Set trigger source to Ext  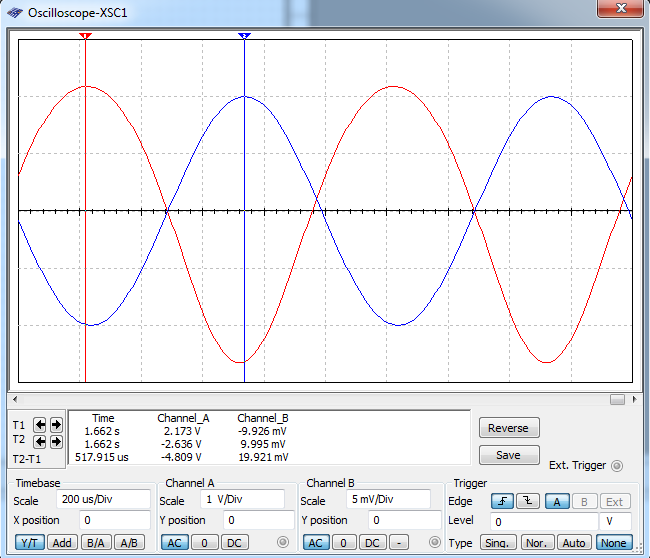615,501
